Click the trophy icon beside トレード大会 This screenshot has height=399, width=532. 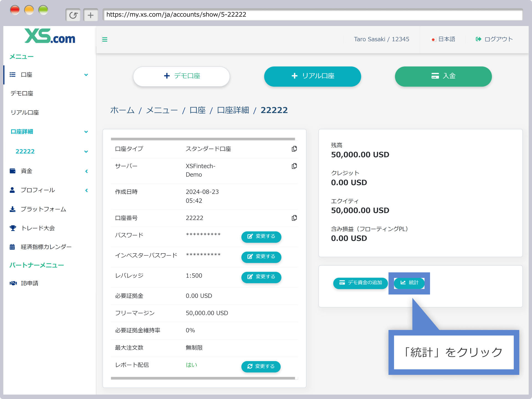click(13, 228)
